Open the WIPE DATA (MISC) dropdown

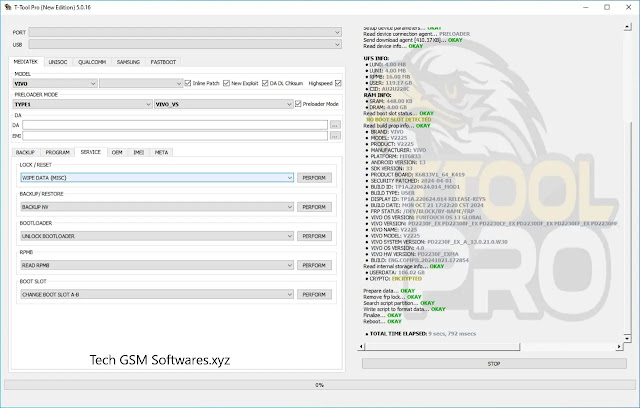click(157, 178)
